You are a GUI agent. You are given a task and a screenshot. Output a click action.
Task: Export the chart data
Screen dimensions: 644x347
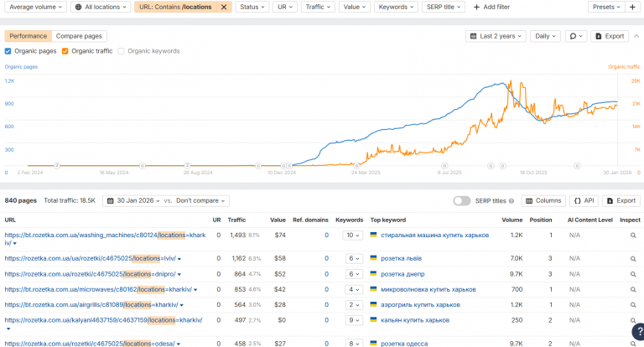(610, 36)
